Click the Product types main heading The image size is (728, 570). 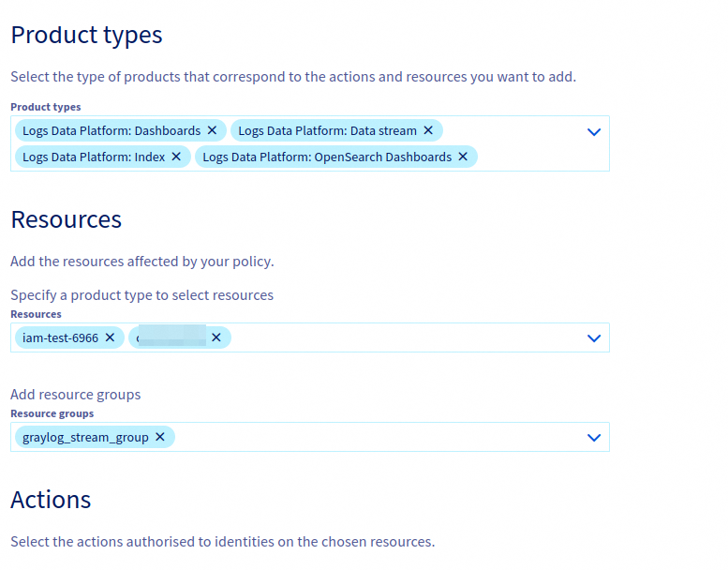pyautogui.click(x=86, y=36)
